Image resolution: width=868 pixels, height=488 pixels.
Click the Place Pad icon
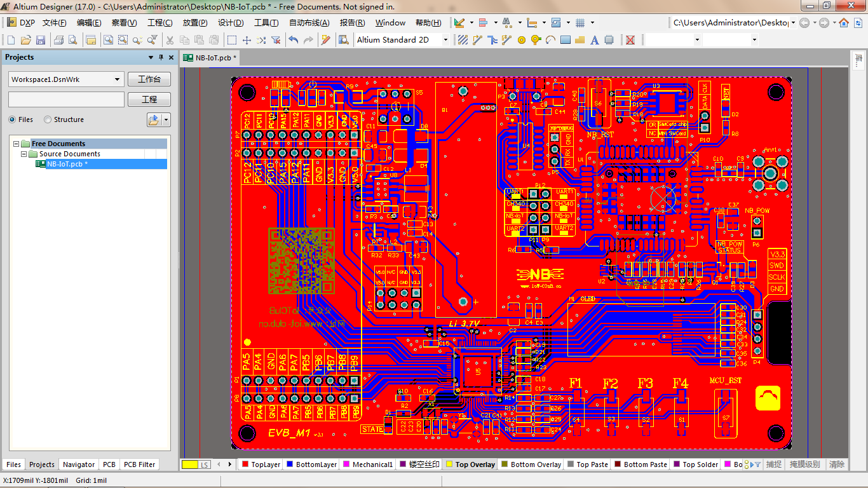522,40
